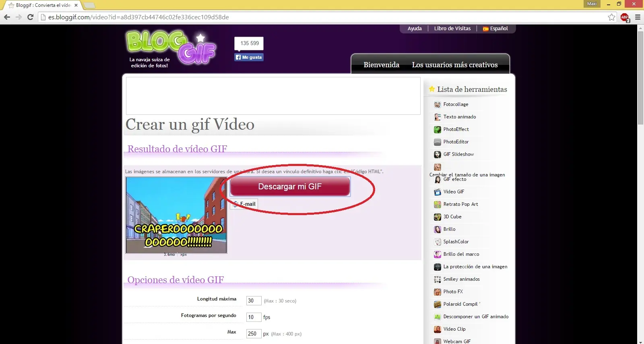Open the Smiley animados link text
This screenshot has width=644, height=344.
pos(461,279)
